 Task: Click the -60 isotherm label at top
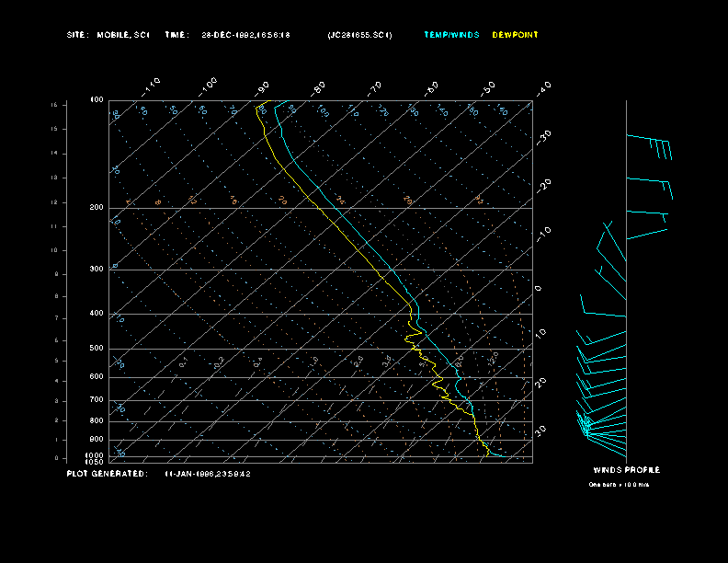(x=431, y=88)
